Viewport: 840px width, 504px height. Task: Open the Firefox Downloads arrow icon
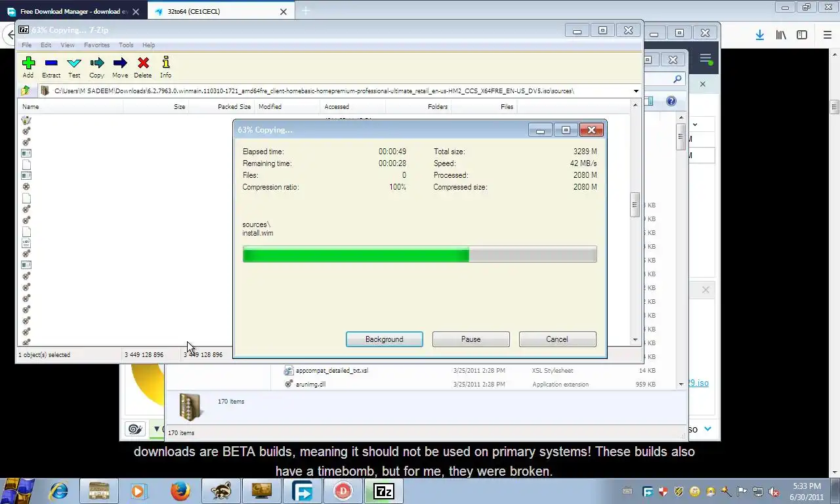click(759, 35)
